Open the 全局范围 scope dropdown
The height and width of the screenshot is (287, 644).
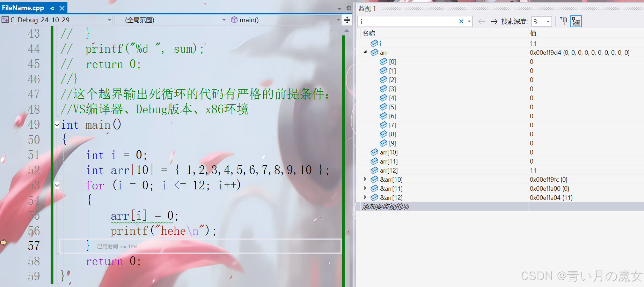point(224,20)
